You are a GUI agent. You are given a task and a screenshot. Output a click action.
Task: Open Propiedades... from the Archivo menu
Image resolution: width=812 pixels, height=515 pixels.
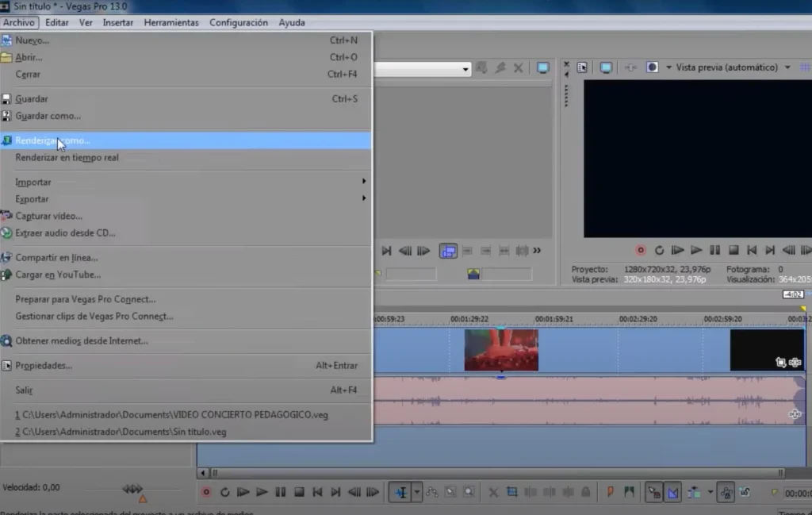186,365
